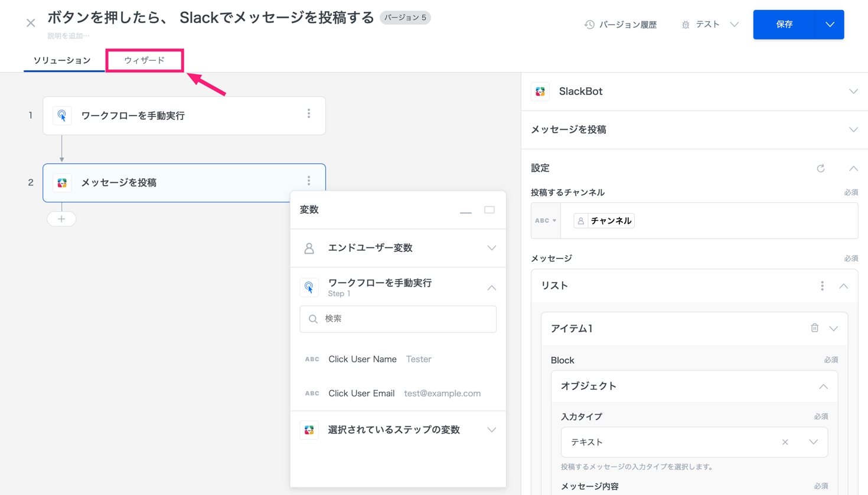The height and width of the screenshot is (495, 868).
Task: Switch to the ウィザード tab
Action: click(x=145, y=60)
